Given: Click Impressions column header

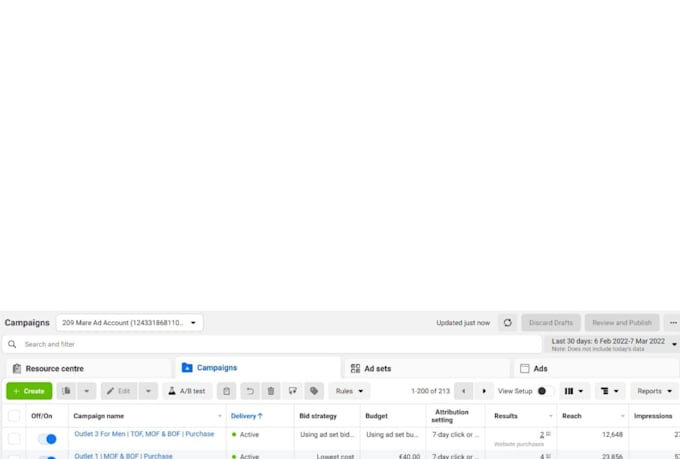Looking at the screenshot, I should [653, 416].
